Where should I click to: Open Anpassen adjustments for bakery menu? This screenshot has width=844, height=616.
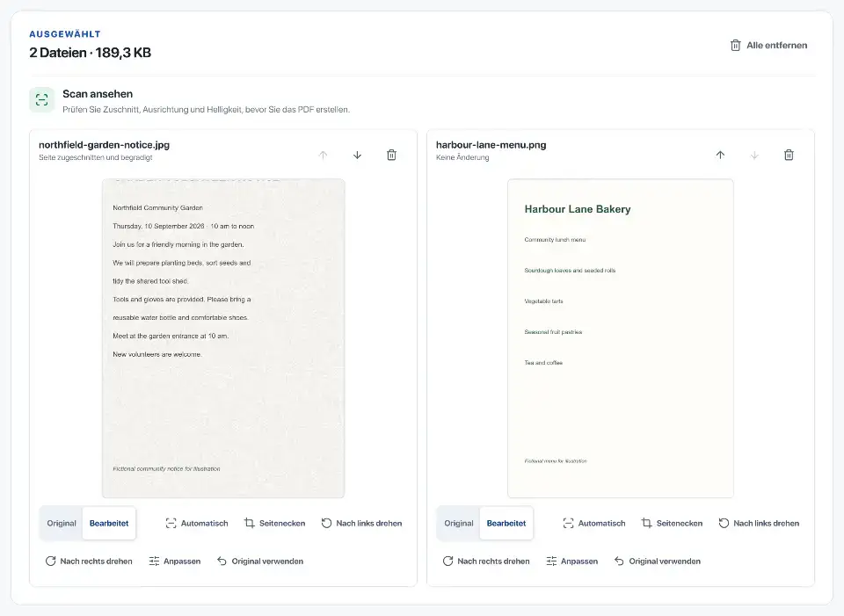572,562
